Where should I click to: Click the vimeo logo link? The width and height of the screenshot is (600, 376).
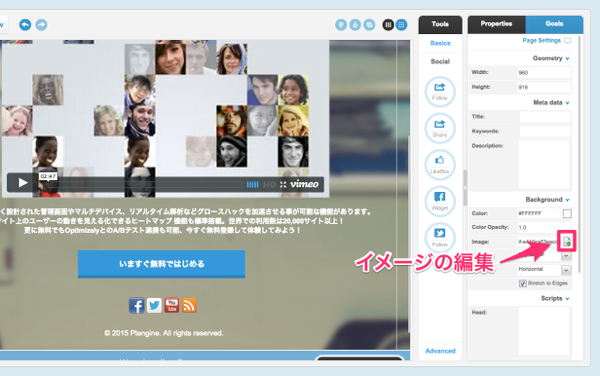(x=304, y=184)
